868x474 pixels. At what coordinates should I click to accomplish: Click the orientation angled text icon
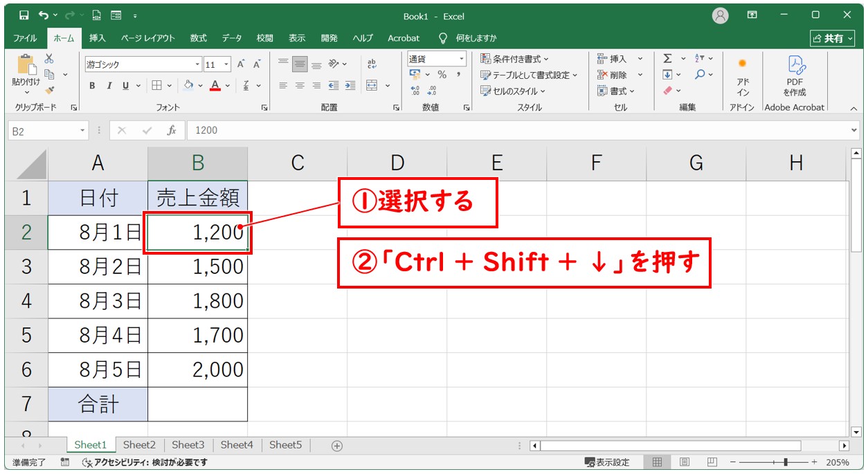(334, 64)
